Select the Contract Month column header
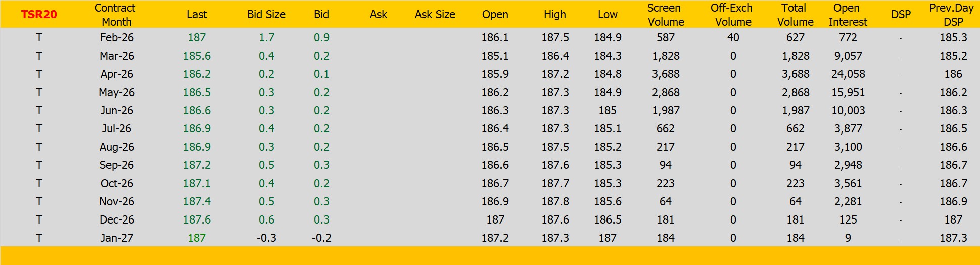Viewport: 980px width, 265px height. click(116, 15)
